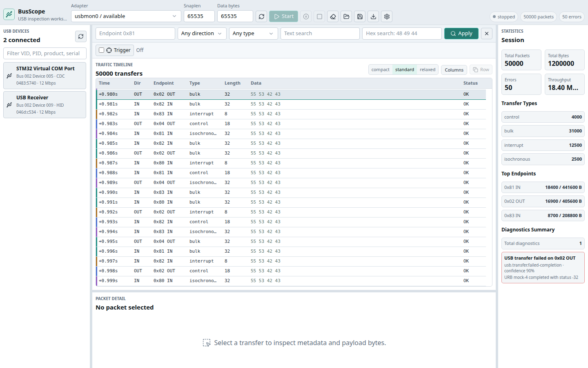Click the control transfer type row
This screenshot has width=588, height=368.
(x=543, y=117)
